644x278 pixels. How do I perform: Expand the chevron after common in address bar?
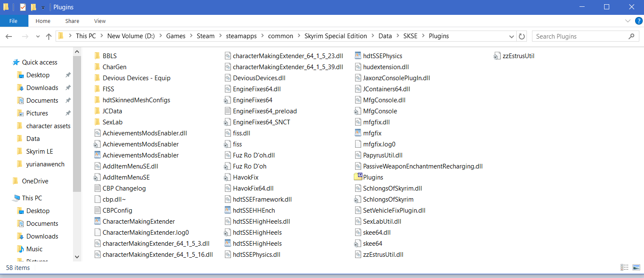tap(299, 37)
